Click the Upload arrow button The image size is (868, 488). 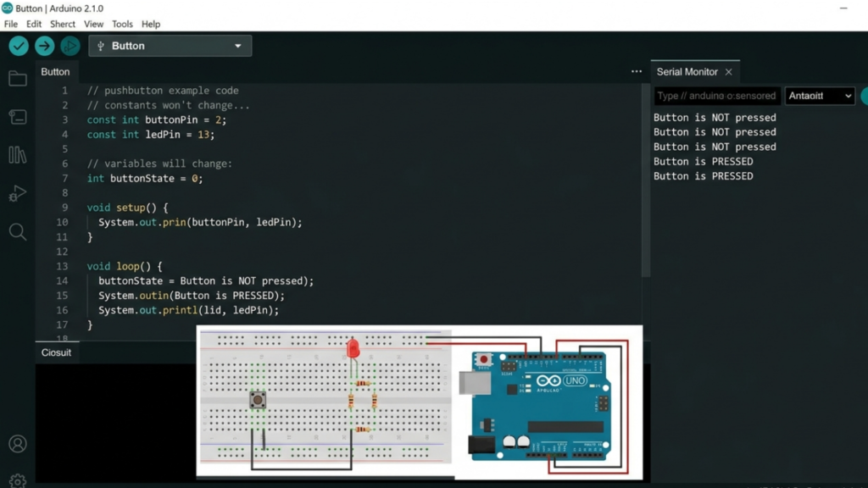coord(44,46)
